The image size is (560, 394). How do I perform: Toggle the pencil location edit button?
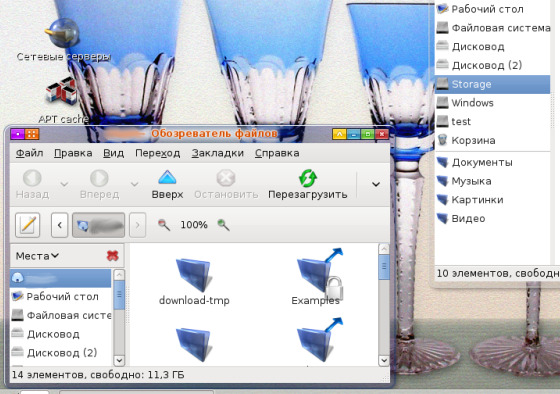tap(28, 225)
